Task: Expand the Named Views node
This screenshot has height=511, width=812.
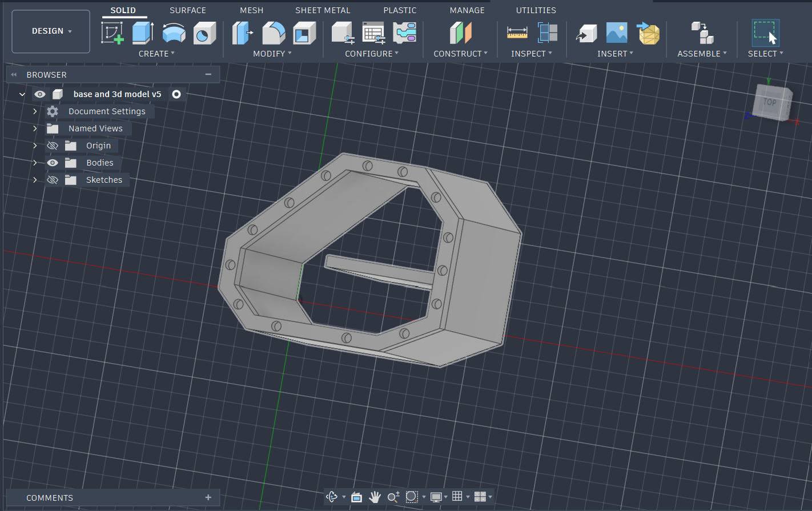Action: click(35, 128)
